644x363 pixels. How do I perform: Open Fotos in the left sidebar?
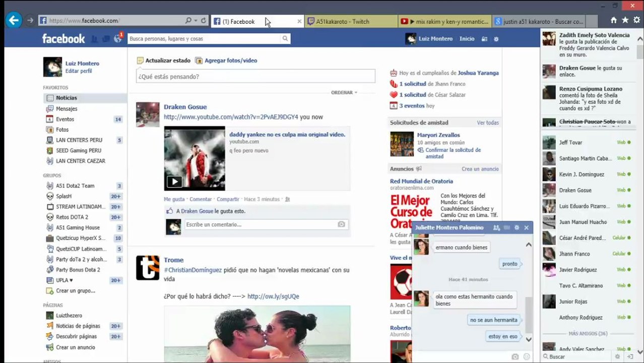62,130
